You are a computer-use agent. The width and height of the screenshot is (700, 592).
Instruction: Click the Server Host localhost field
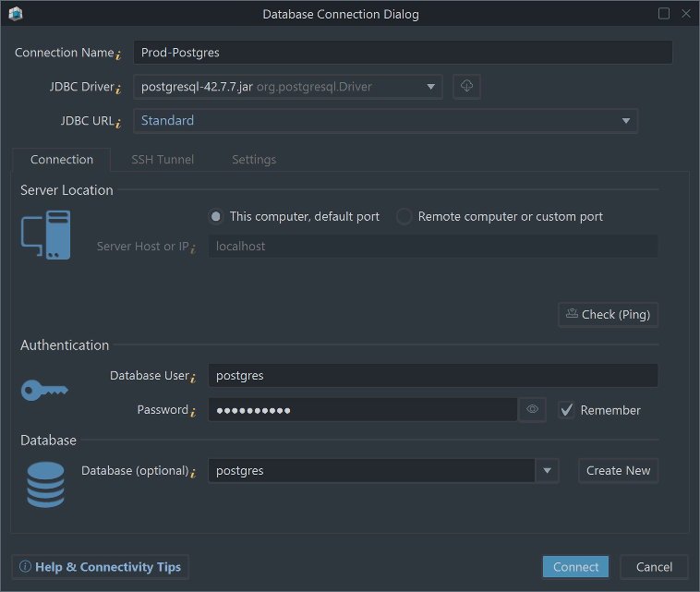coord(433,246)
